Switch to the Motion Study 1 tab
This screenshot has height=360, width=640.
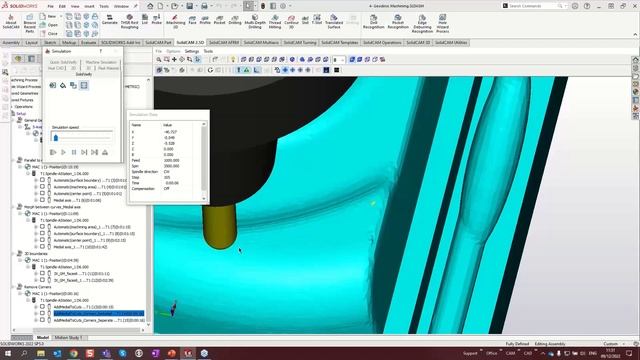tap(68, 338)
